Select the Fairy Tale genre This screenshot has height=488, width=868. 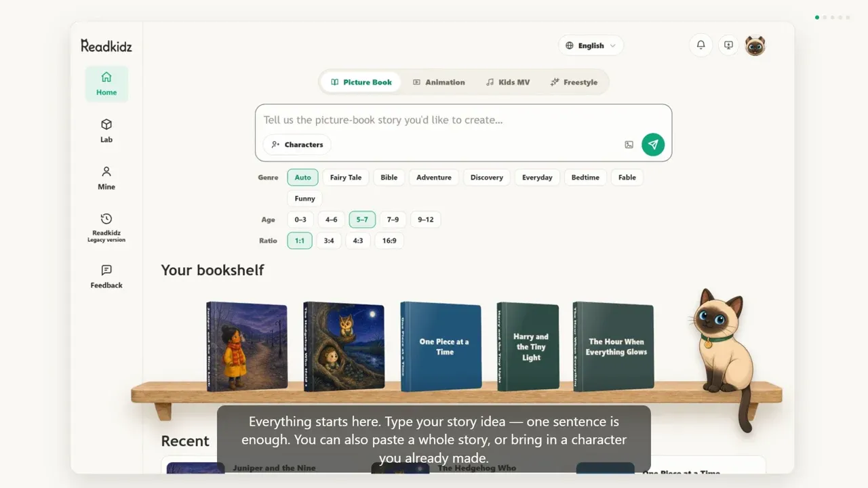click(346, 178)
